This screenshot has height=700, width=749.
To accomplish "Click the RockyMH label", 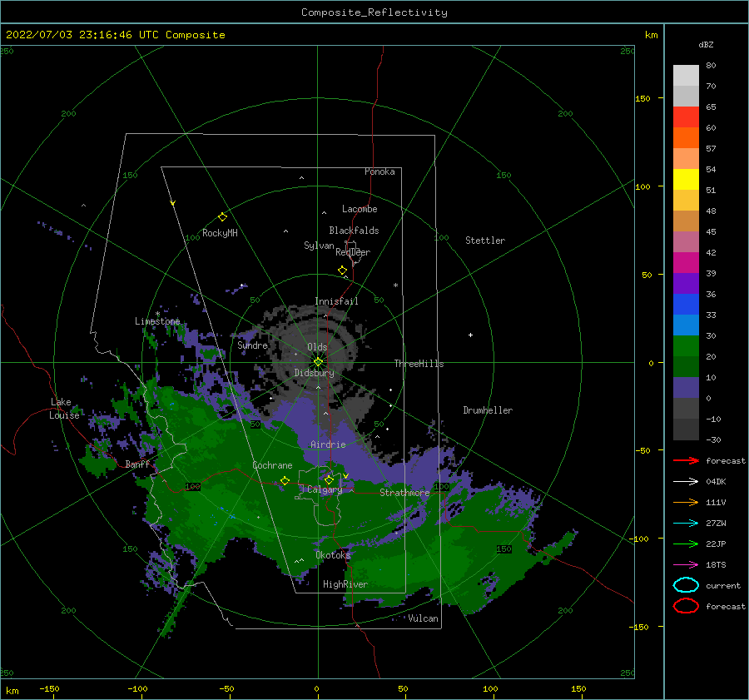I will (x=220, y=233).
